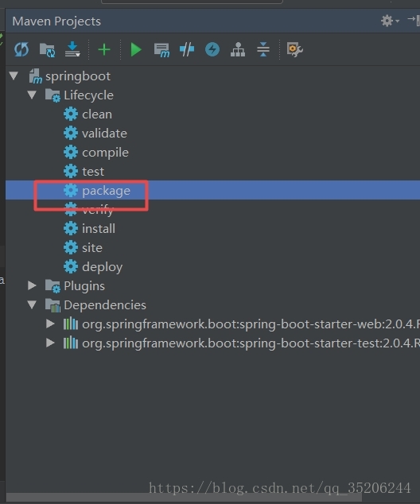The width and height of the screenshot is (420, 504).
Task: Select the deploy lifecycle goal
Action: click(103, 267)
